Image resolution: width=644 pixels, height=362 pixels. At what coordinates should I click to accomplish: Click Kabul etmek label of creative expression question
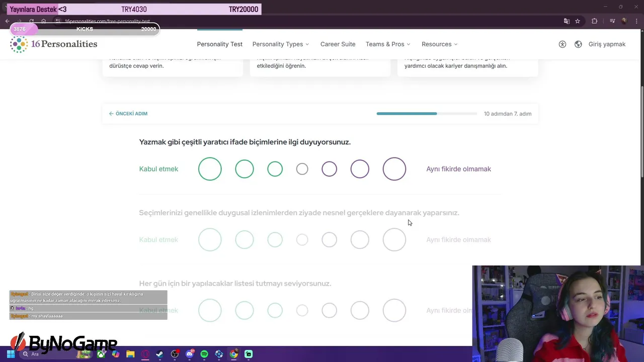pyautogui.click(x=158, y=169)
